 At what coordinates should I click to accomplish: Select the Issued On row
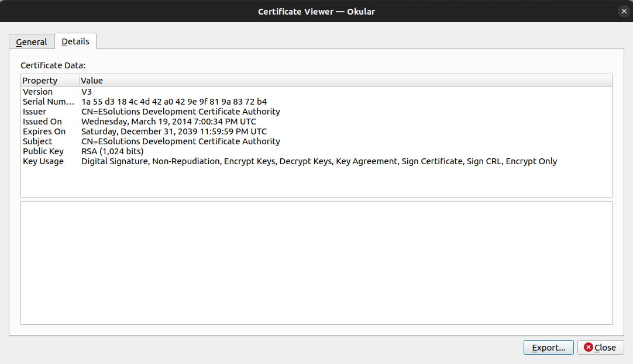(316, 122)
